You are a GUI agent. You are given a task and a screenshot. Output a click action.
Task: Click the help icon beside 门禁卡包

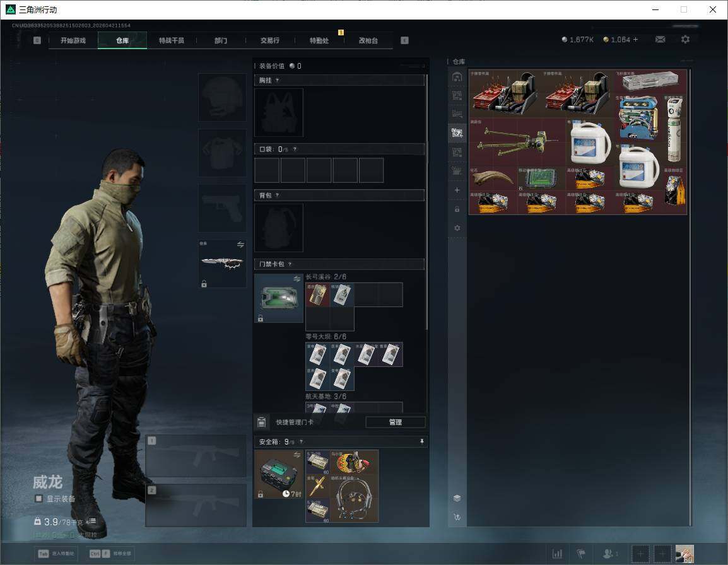pyautogui.click(x=290, y=264)
